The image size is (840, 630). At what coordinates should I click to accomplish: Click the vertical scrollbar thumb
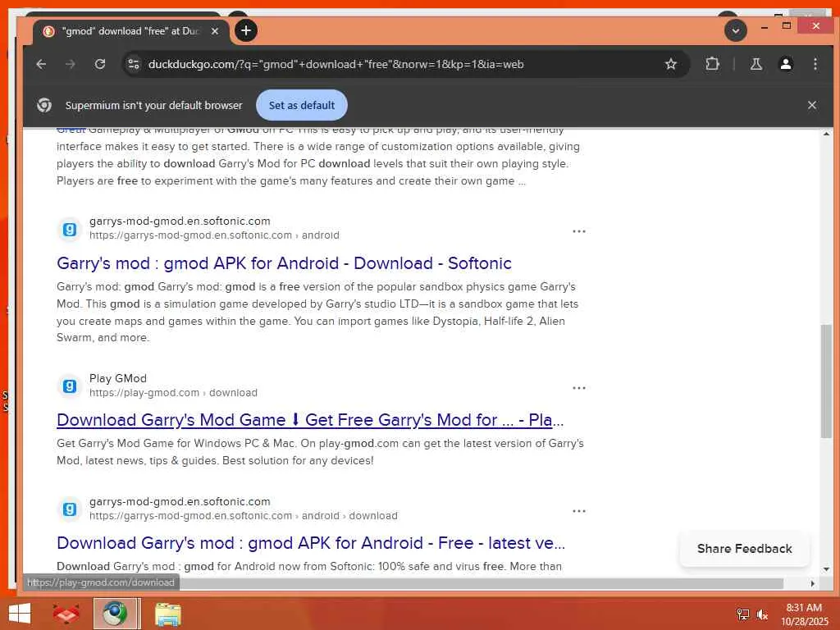pyautogui.click(x=826, y=381)
